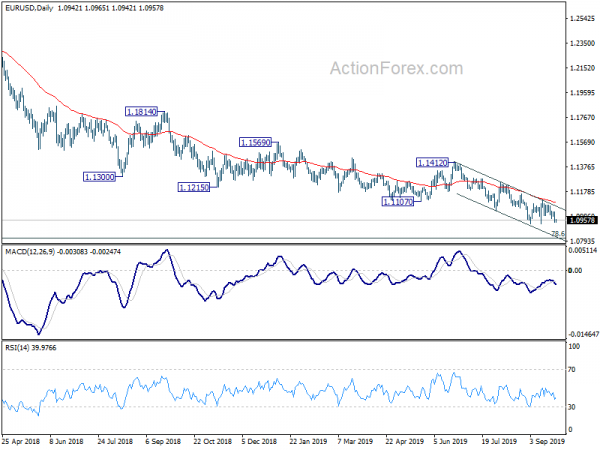Select the 1.12150 low price label

(x=194, y=188)
